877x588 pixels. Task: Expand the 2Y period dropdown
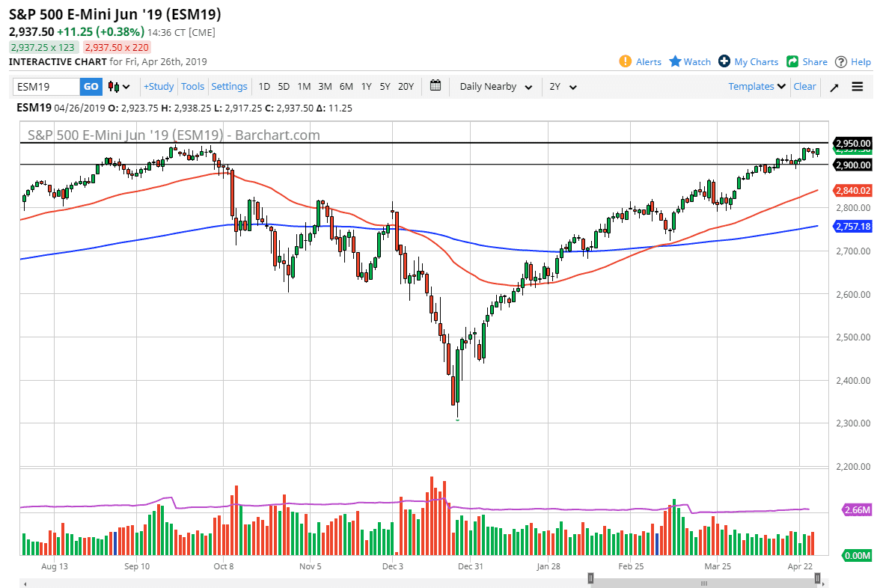click(x=563, y=86)
